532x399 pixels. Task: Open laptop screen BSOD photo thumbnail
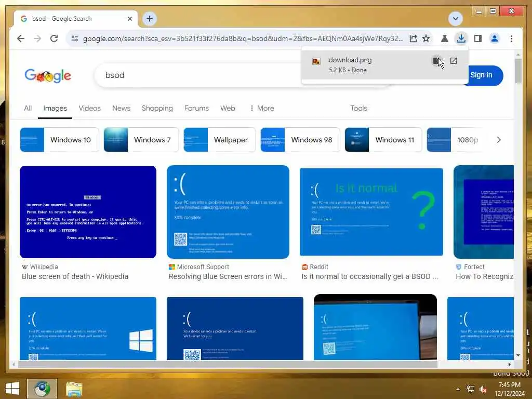(x=375, y=327)
